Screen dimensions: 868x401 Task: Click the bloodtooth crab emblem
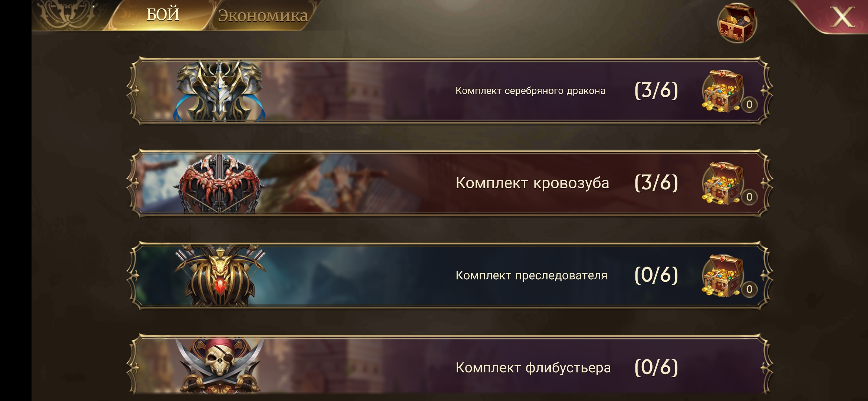[220, 184]
